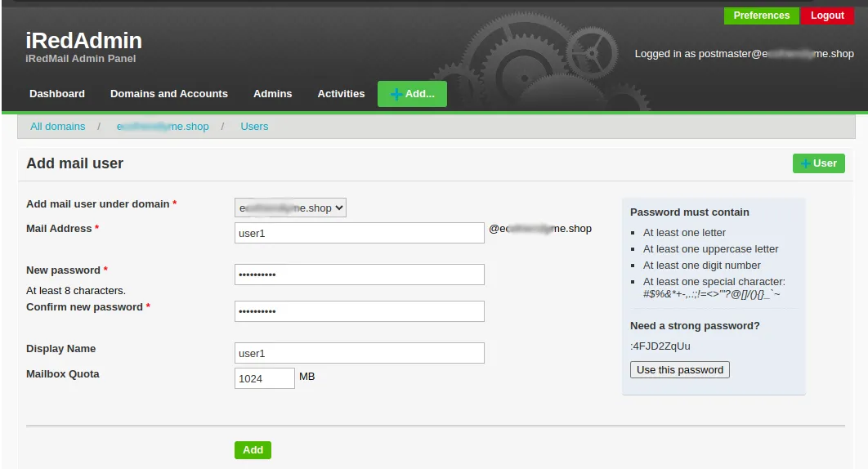868x469 pixels.
Task: Open the domain selection dropdown
Action: click(x=290, y=208)
